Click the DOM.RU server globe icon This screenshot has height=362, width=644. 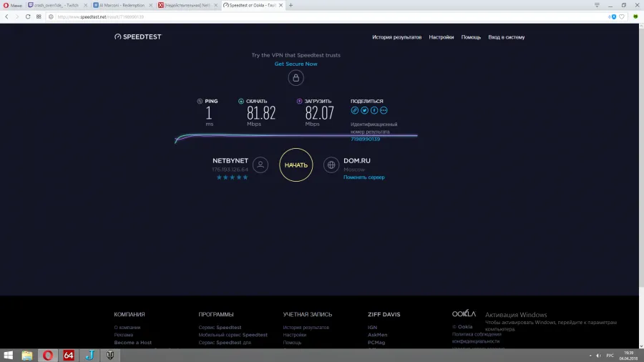point(331,165)
